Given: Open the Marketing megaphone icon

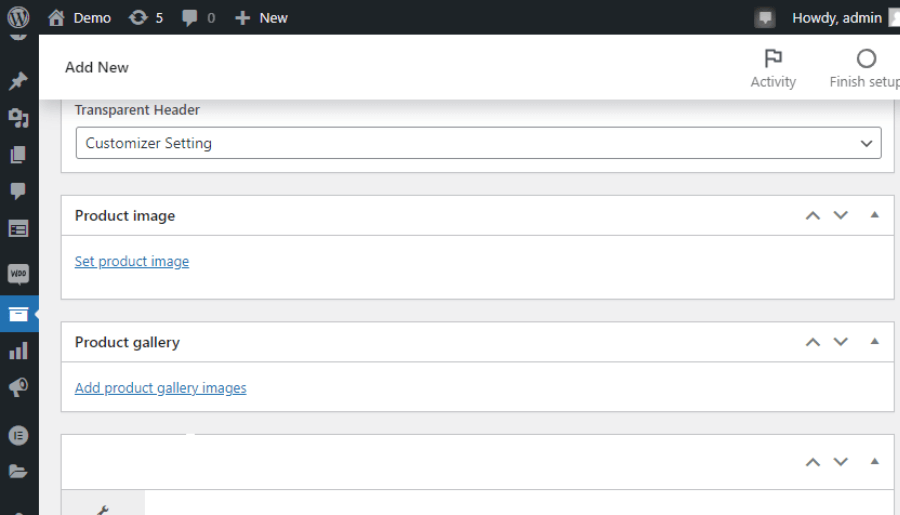Looking at the screenshot, I should tap(18, 388).
